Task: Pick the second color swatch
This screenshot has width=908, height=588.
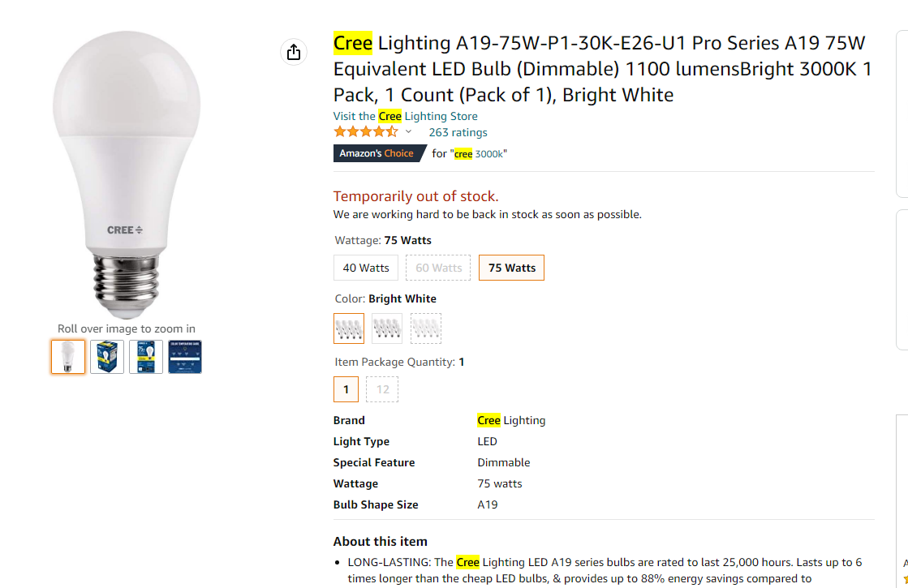Action: point(387,328)
